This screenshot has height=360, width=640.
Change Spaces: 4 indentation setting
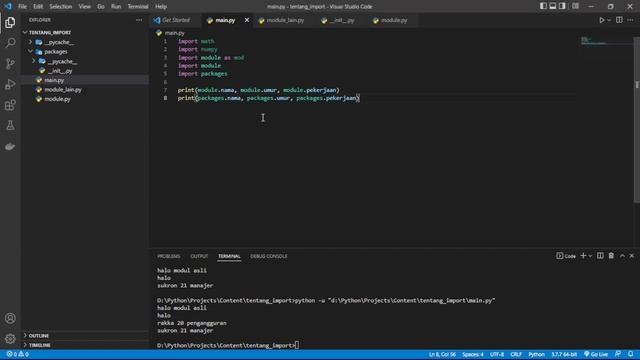coord(473,354)
